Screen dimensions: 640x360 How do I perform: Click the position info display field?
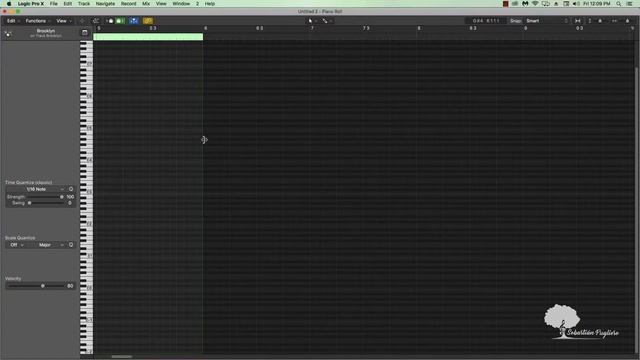(486, 21)
